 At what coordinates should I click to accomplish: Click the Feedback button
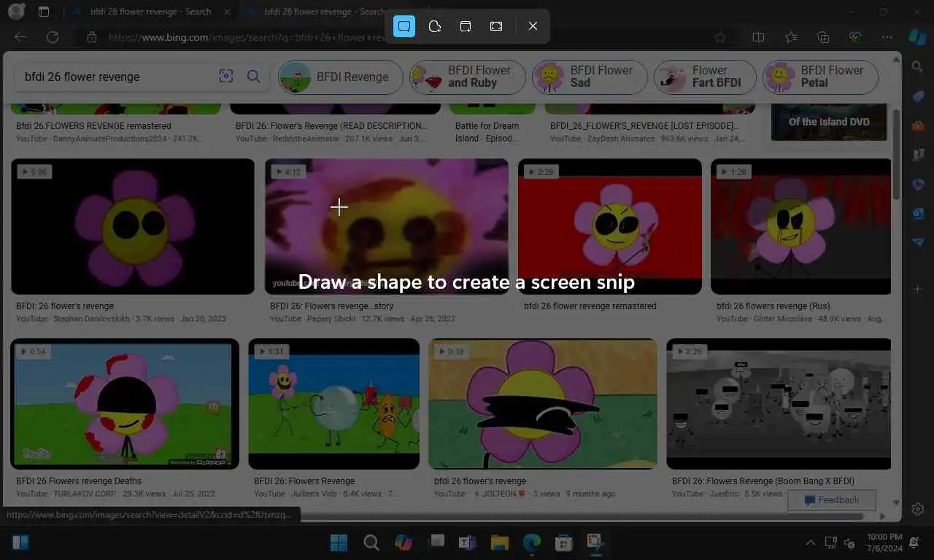pos(832,500)
